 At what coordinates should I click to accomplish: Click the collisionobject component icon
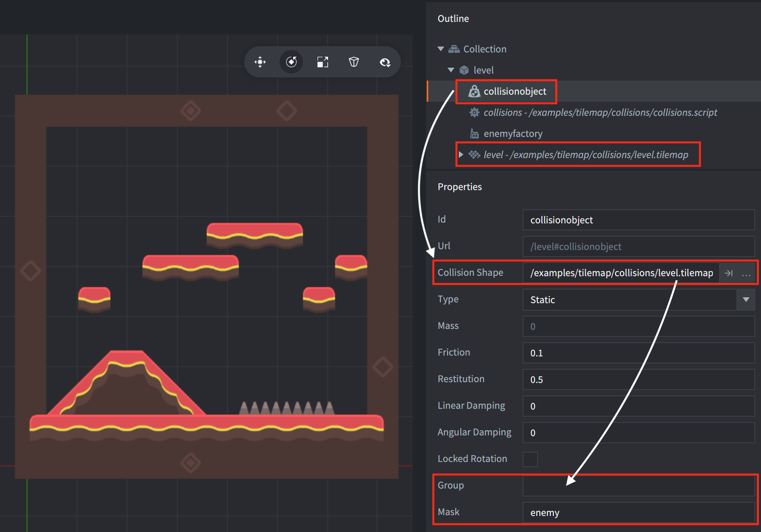click(474, 91)
